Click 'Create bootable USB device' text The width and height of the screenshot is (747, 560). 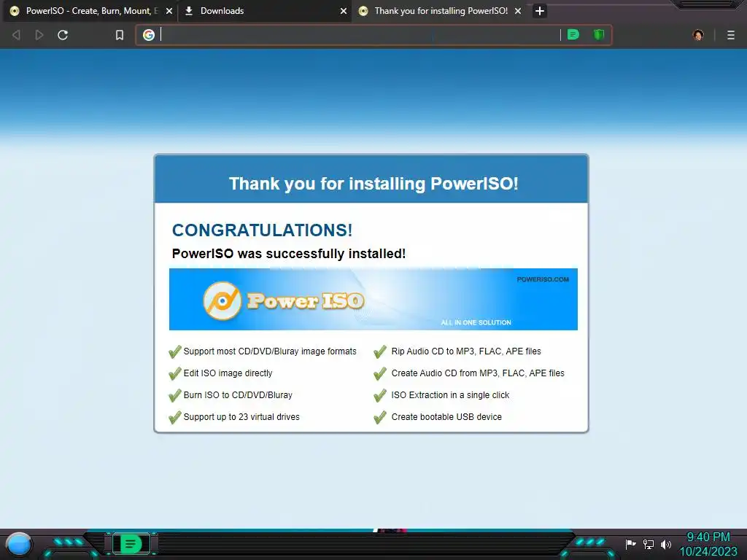click(446, 417)
